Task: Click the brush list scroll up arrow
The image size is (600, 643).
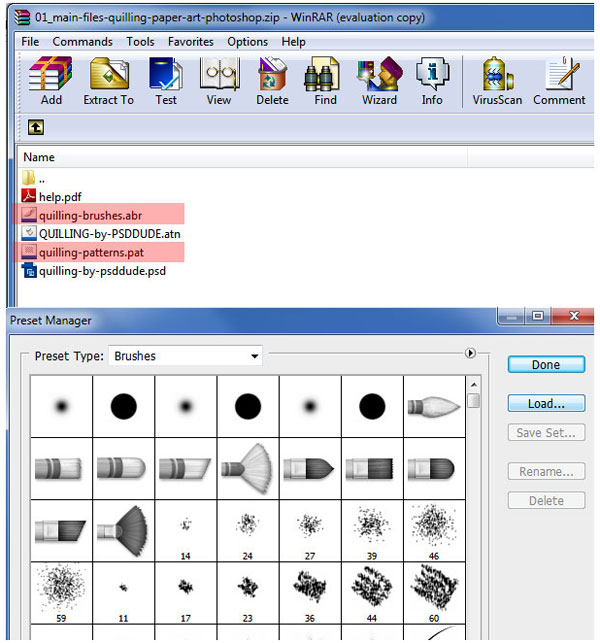Action: pos(474,385)
